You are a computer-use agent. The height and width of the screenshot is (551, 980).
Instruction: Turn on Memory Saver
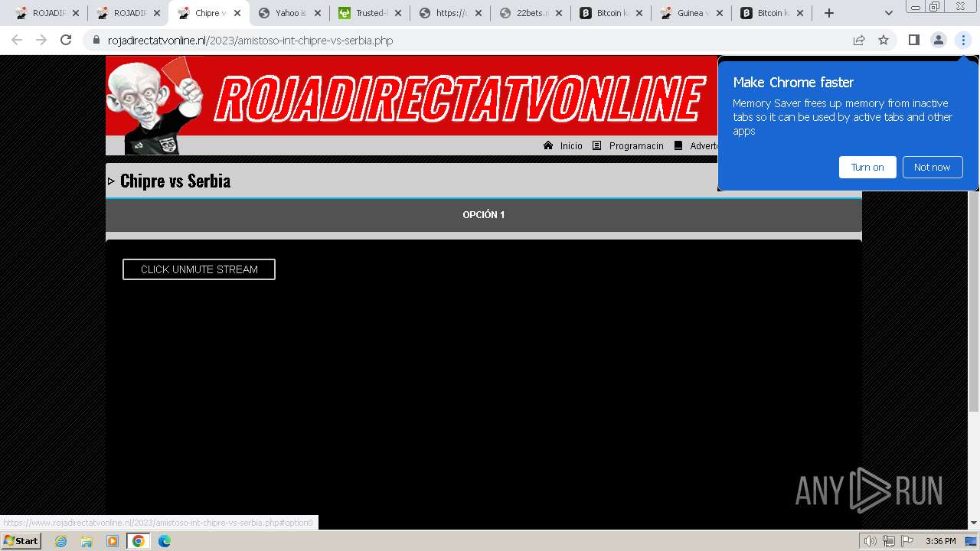tap(867, 168)
